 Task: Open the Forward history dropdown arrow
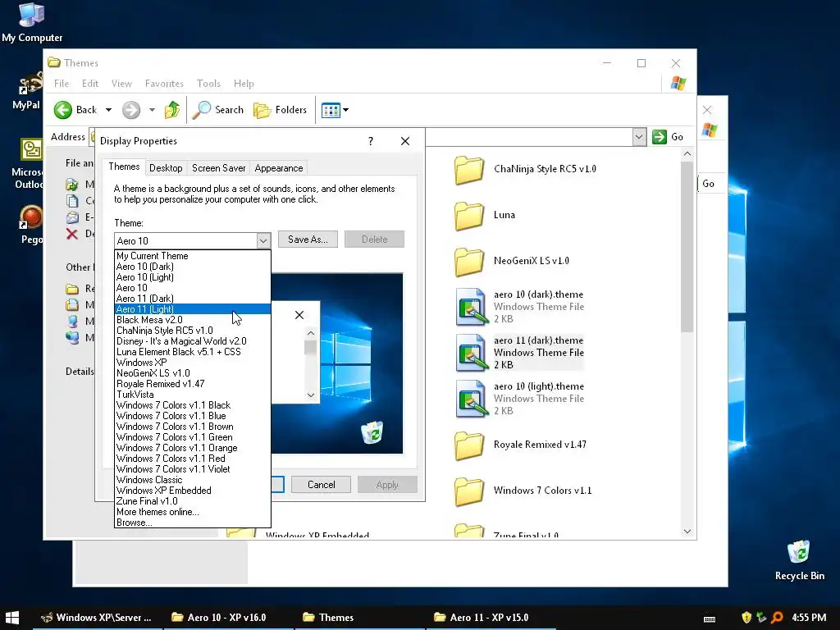(152, 110)
